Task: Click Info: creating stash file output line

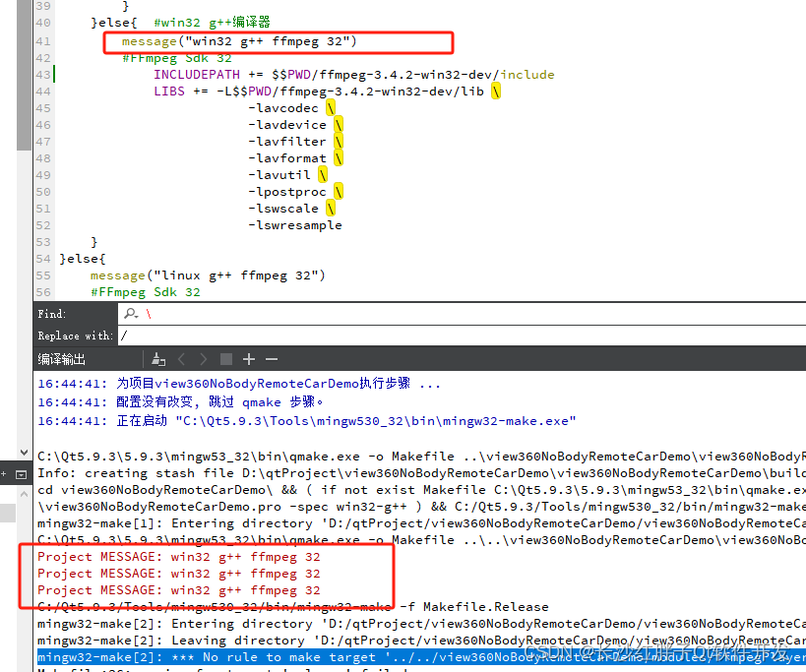Action: (421, 472)
